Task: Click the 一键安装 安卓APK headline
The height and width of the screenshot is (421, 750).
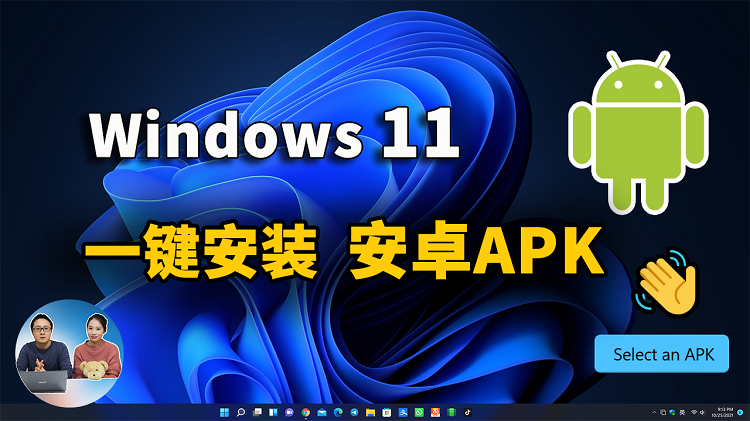Action: point(342,252)
